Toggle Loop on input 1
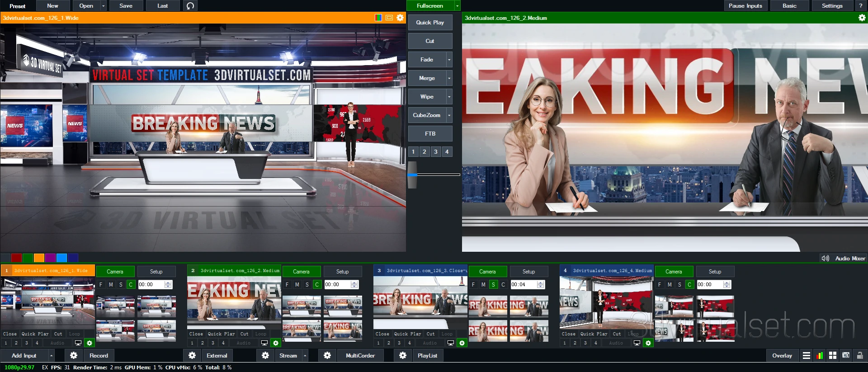Image resolution: width=868 pixels, height=372 pixels. click(x=75, y=334)
